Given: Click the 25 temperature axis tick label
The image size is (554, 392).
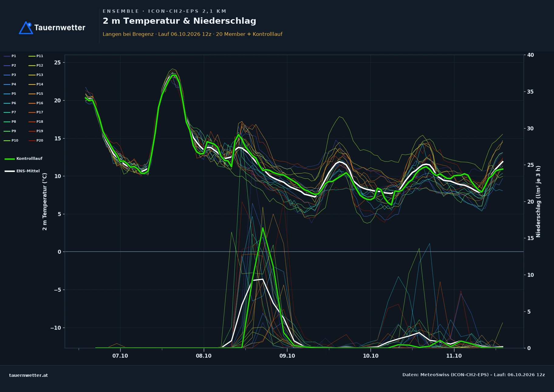Looking at the screenshot, I should point(57,63).
